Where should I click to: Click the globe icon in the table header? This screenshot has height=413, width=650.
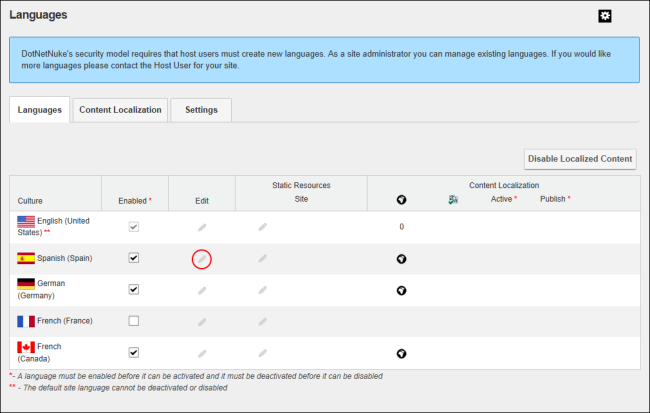401,200
